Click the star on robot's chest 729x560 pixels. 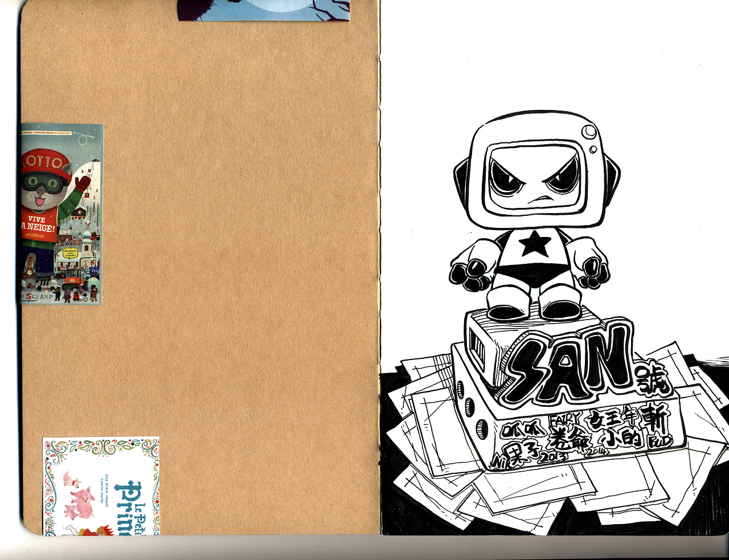click(534, 244)
